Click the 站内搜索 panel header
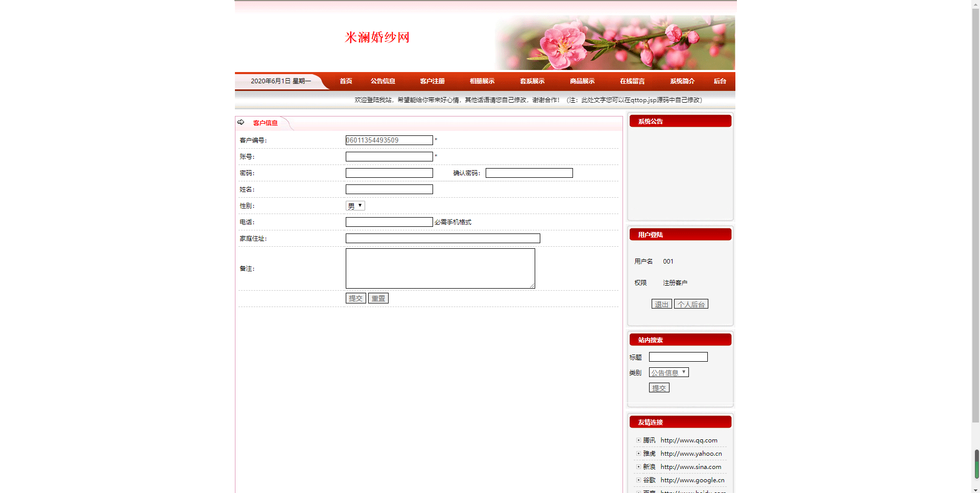The image size is (980, 493). pos(680,340)
